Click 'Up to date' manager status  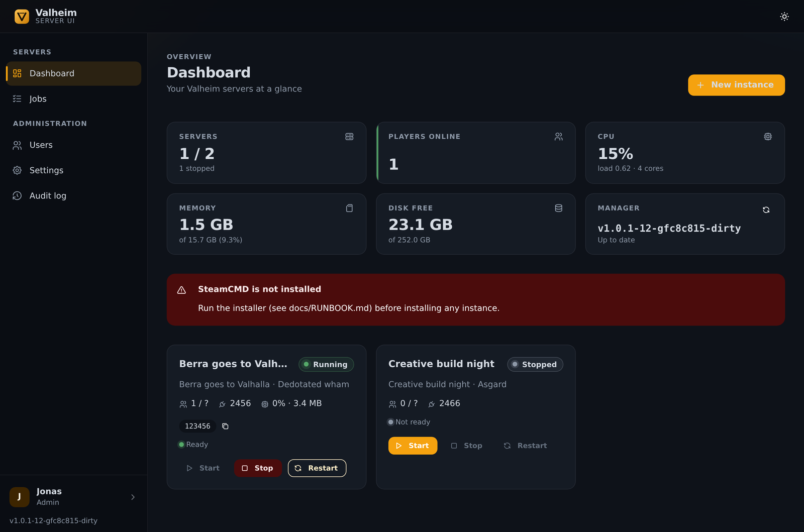pyautogui.click(x=616, y=240)
